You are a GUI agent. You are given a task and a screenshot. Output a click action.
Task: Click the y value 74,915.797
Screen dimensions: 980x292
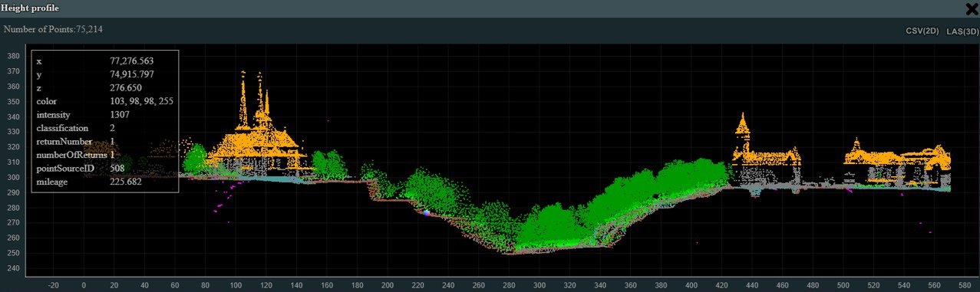coord(133,74)
